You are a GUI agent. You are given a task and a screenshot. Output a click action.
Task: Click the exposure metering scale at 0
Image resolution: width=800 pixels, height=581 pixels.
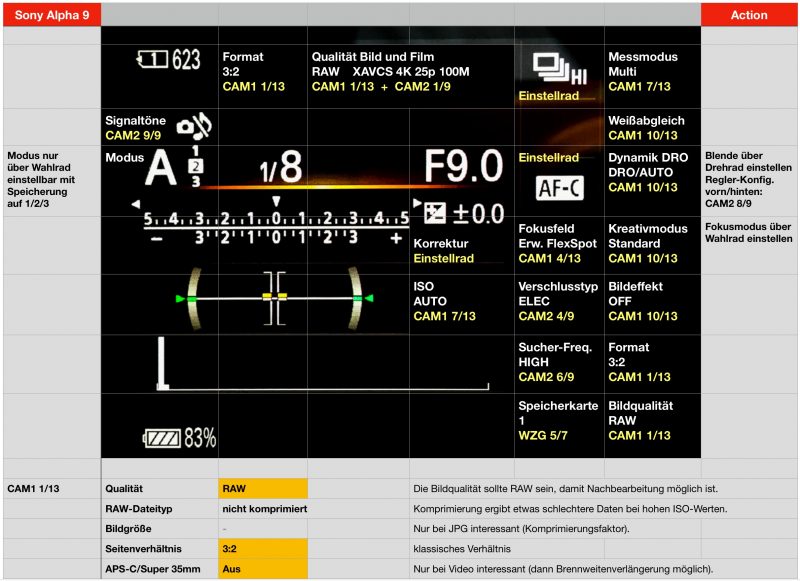(276, 218)
